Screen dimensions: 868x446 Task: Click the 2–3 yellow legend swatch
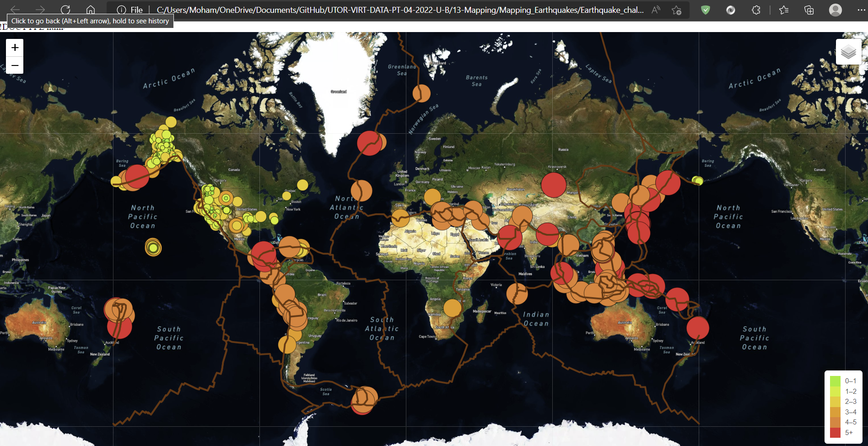(836, 402)
